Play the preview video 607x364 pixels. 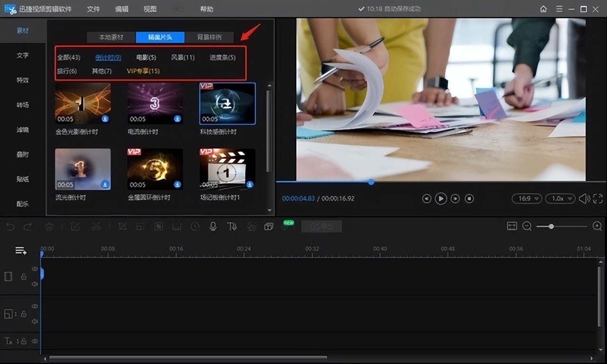[441, 199]
